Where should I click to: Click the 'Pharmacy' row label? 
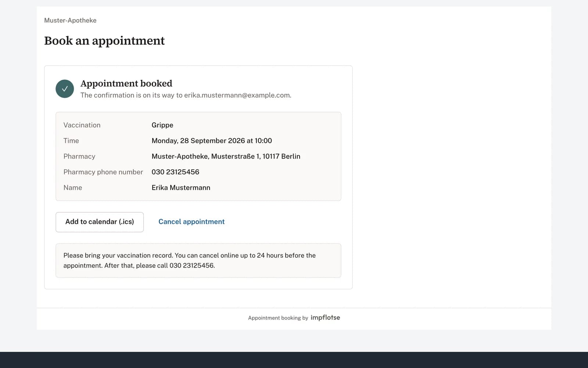(79, 156)
